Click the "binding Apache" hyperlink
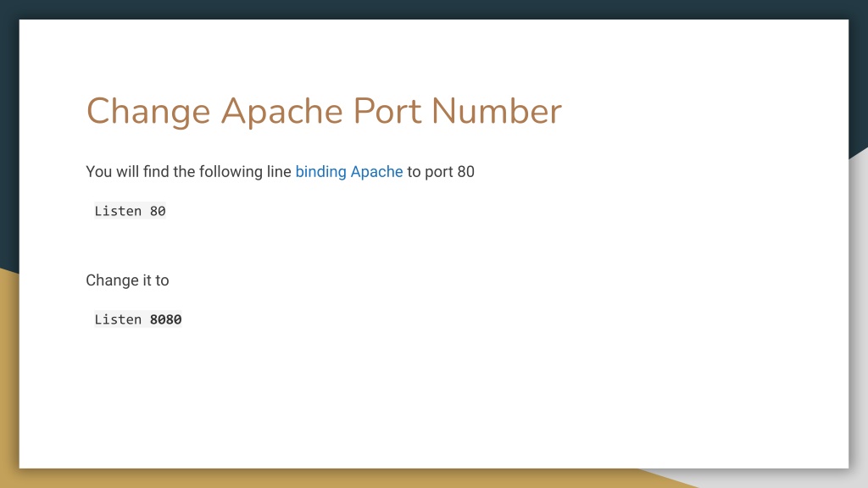 [x=349, y=171]
